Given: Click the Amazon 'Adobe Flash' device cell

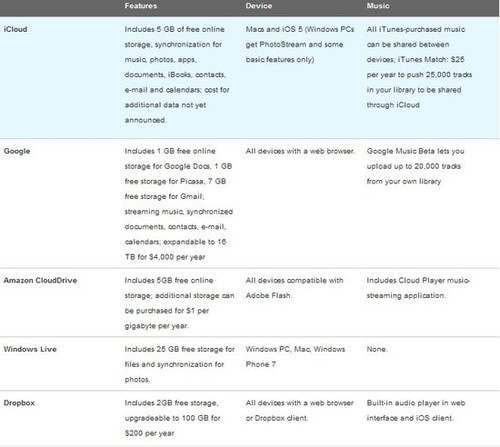Looking at the screenshot, I should (294, 288).
